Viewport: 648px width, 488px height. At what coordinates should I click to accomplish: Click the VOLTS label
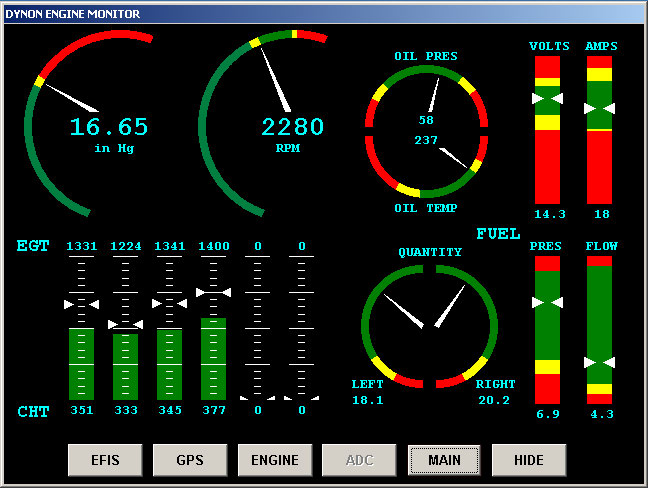point(549,46)
